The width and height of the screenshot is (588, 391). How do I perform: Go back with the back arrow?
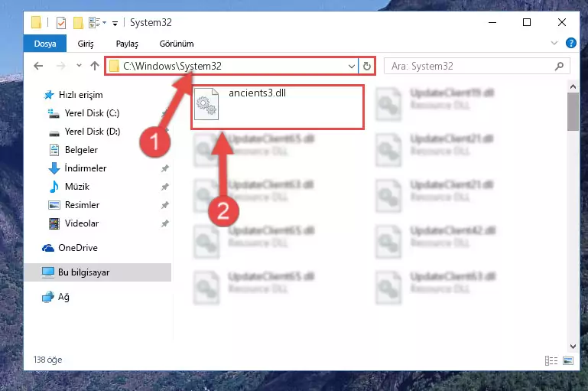tap(38, 66)
